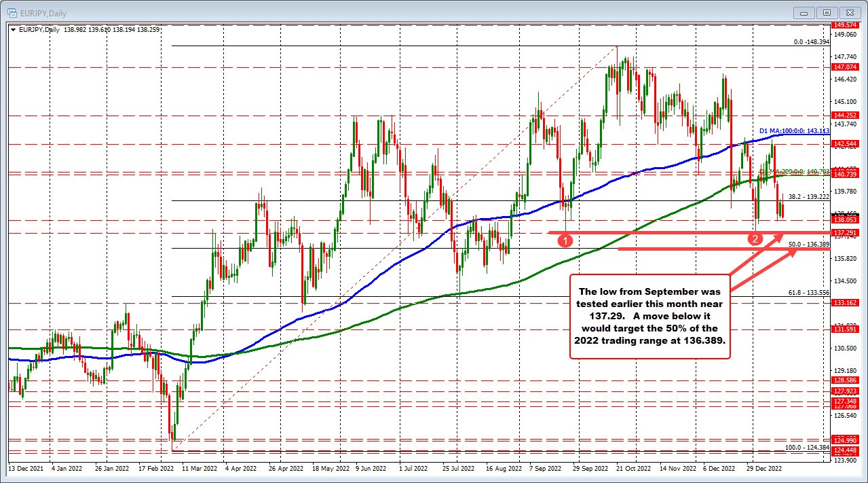This screenshot has width=868, height=483.
Task: Collapse the EURJPY,Daily data line expander
Action: pos(12,30)
